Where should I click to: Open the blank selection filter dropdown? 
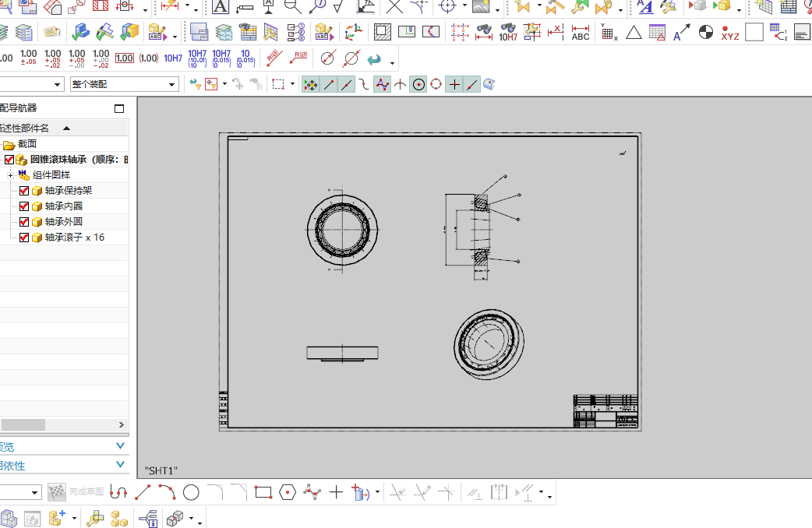click(31, 84)
